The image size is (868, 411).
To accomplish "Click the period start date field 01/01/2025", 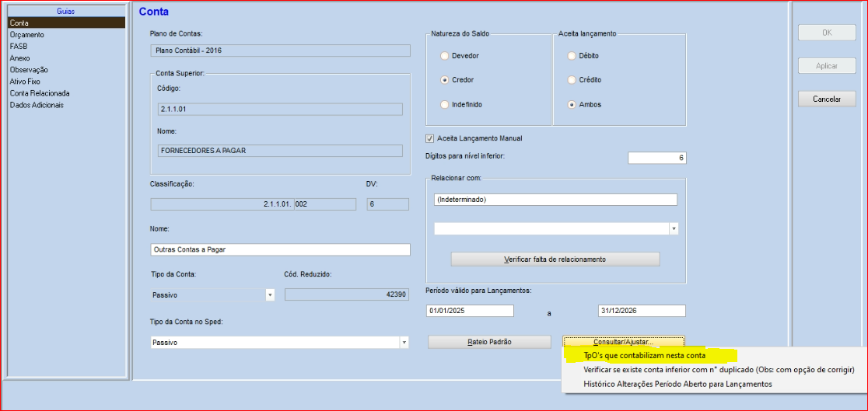I will click(470, 311).
